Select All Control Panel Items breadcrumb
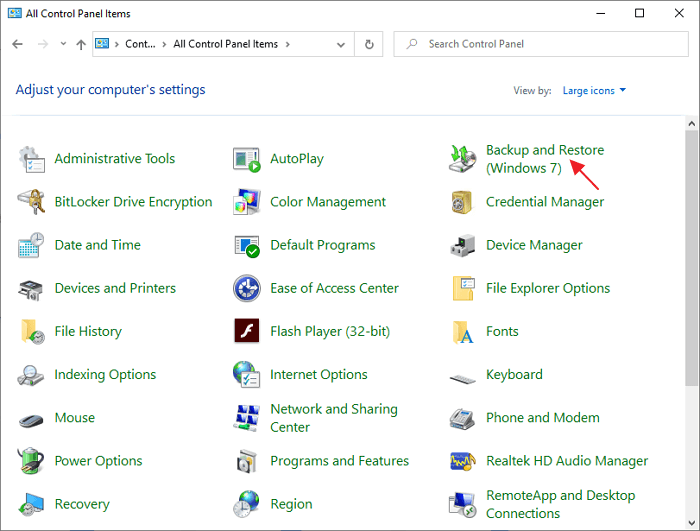 point(225,44)
